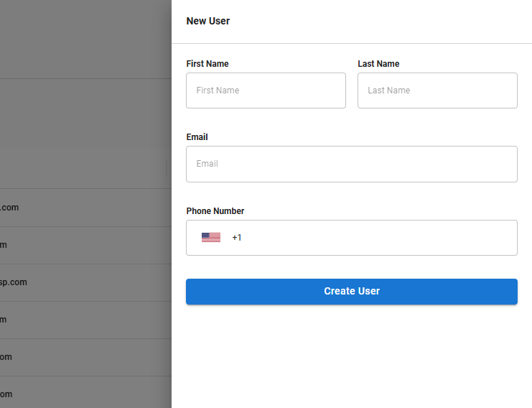The height and width of the screenshot is (408, 532).
Task: Click the First Name input field
Action: pyautogui.click(x=266, y=91)
